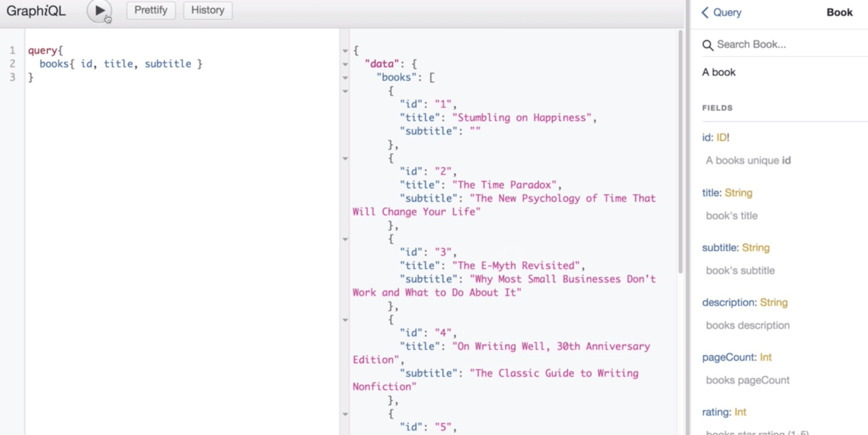This screenshot has height=435, width=868.
Task: Select the subtitle field in the docs
Action: (x=720, y=248)
